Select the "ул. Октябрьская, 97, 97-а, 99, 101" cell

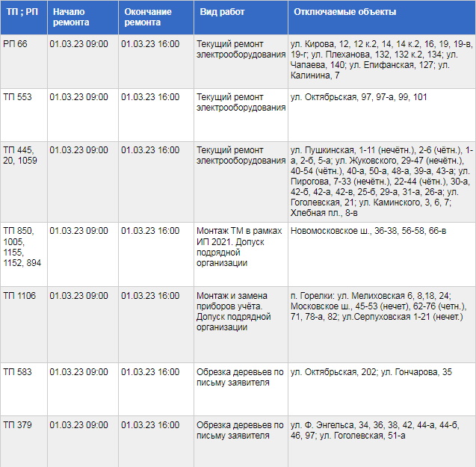(x=359, y=97)
